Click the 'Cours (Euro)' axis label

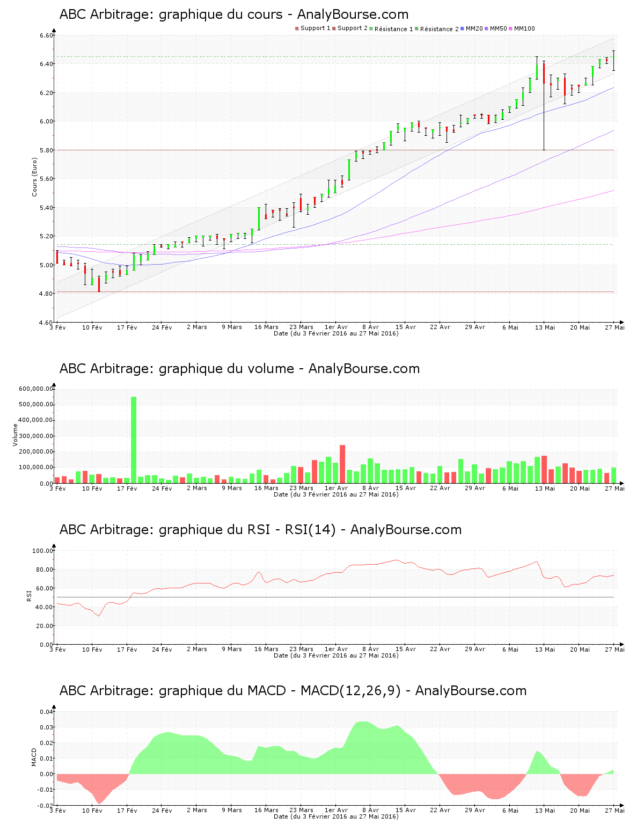[x=35, y=177]
